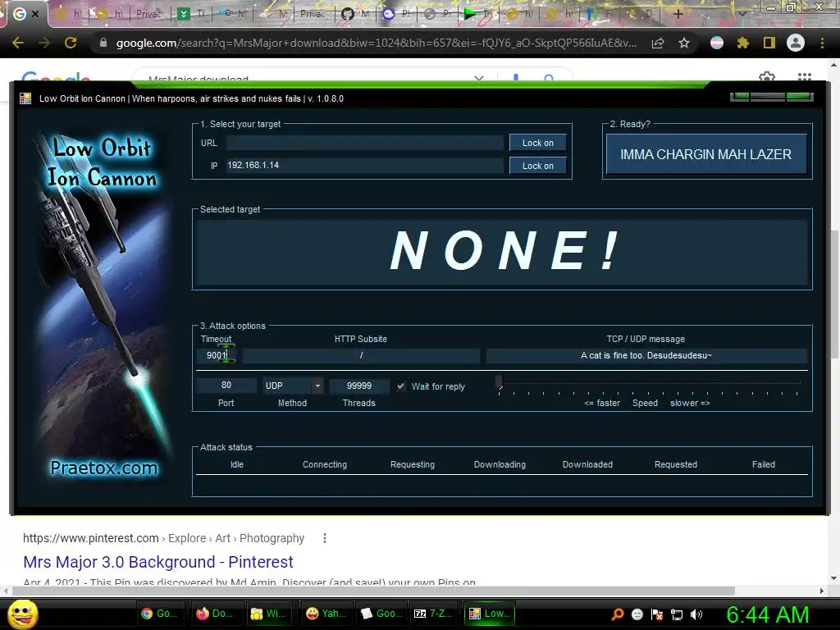The width and height of the screenshot is (840, 630).
Task: Click the 6:44 AM taskbar clock
Action: pyautogui.click(x=768, y=615)
